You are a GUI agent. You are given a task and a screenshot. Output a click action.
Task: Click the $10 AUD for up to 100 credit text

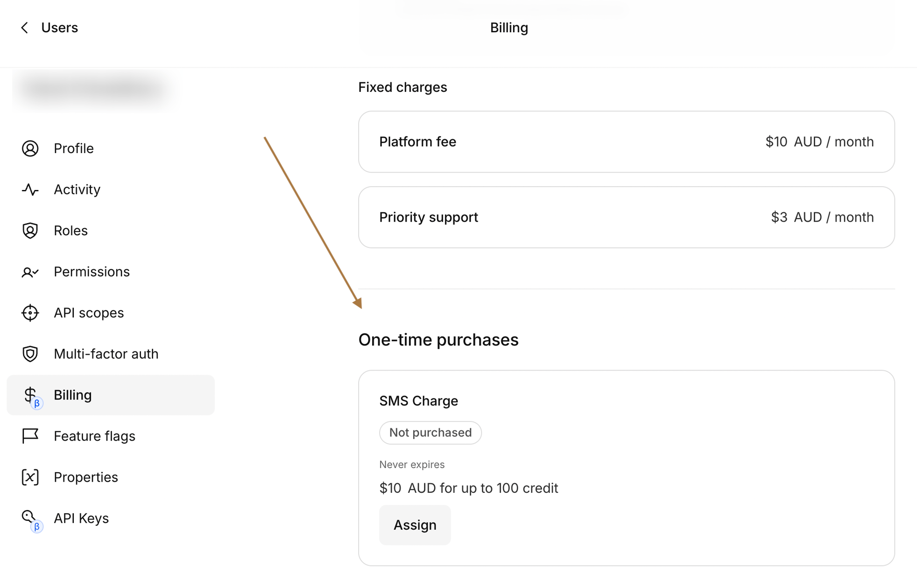point(468,488)
